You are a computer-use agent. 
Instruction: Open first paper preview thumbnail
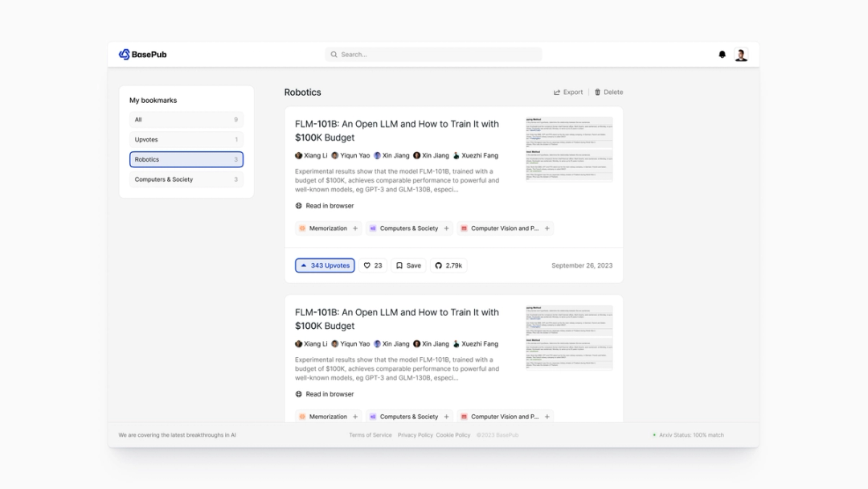569,149
